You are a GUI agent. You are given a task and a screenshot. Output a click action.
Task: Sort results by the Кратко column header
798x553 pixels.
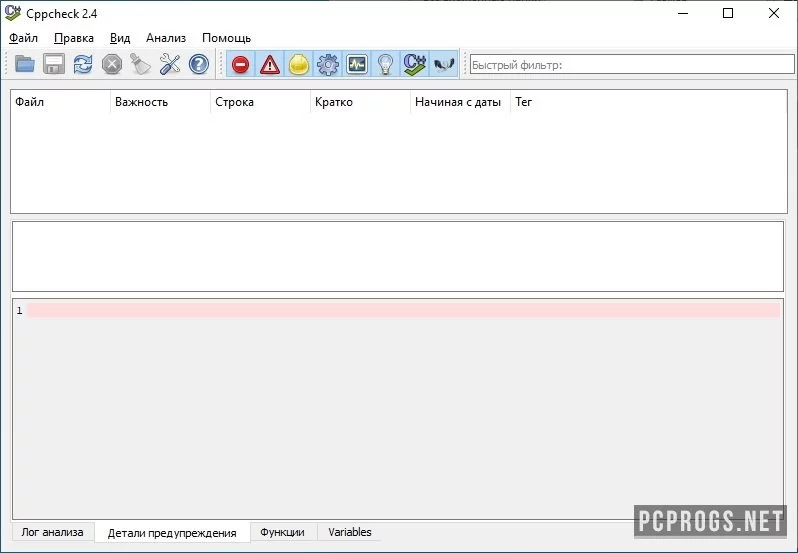coord(360,102)
